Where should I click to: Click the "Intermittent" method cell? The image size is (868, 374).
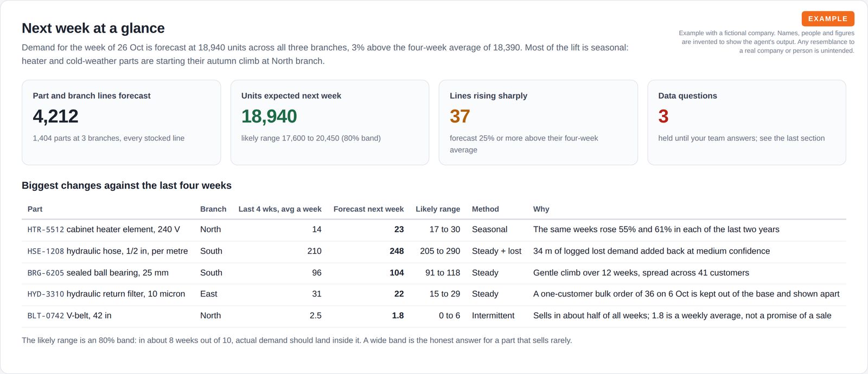(493, 316)
